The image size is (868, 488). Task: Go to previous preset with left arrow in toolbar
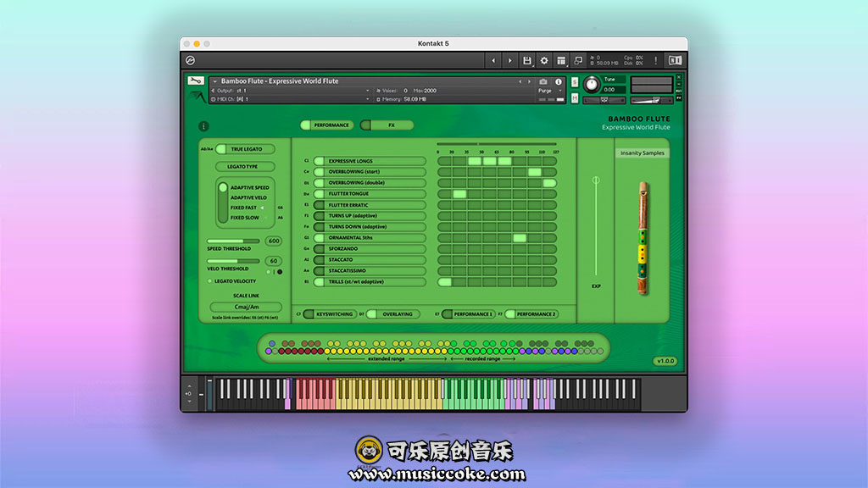click(493, 60)
